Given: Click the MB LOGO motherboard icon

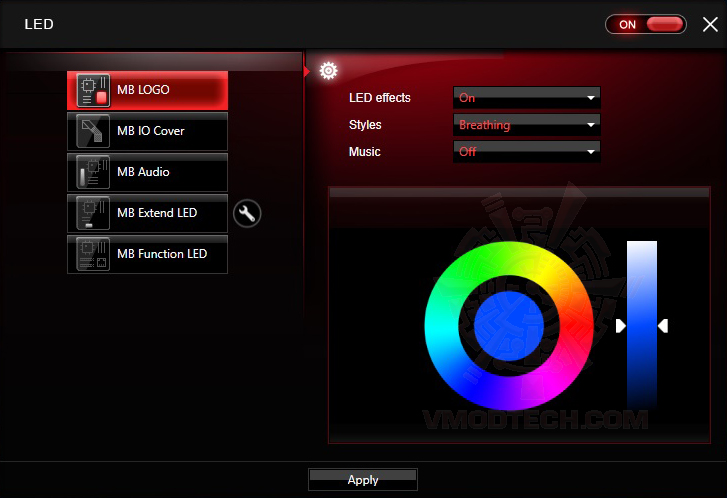Looking at the screenshot, I should [x=93, y=90].
